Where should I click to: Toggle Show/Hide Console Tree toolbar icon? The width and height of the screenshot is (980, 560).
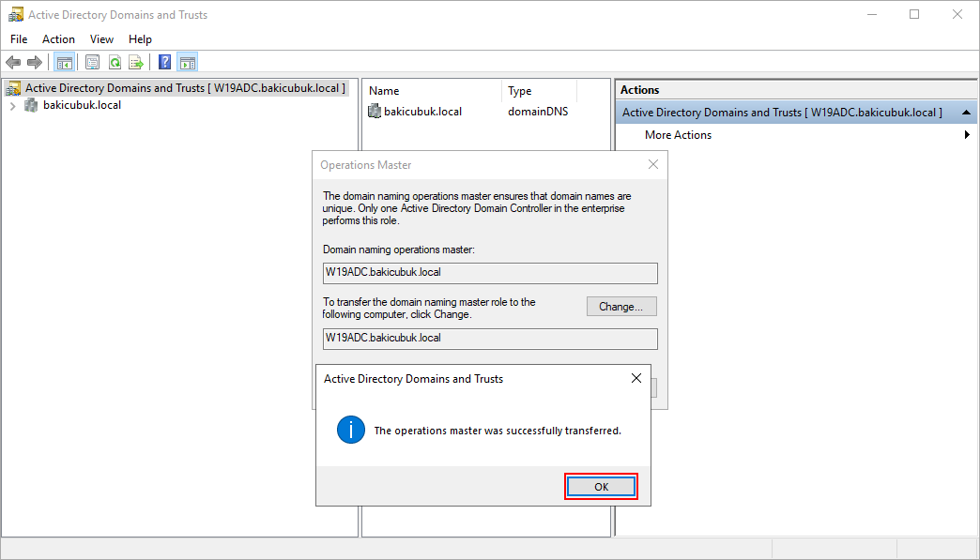(x=65, y=63)
